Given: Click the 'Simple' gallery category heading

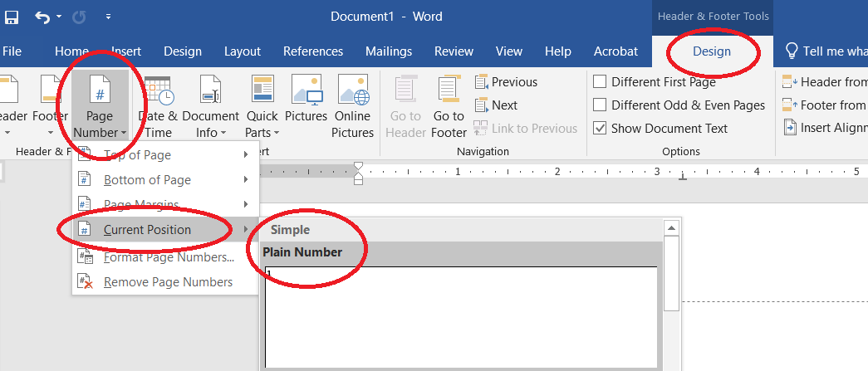Looking at the screenshot, I should click(x=290, y=229).
